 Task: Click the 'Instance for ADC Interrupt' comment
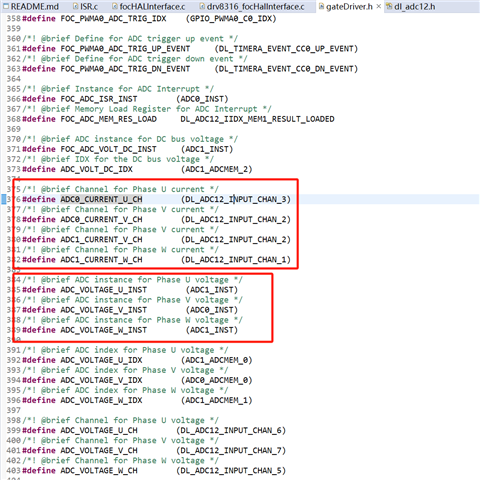pos(118,89)
